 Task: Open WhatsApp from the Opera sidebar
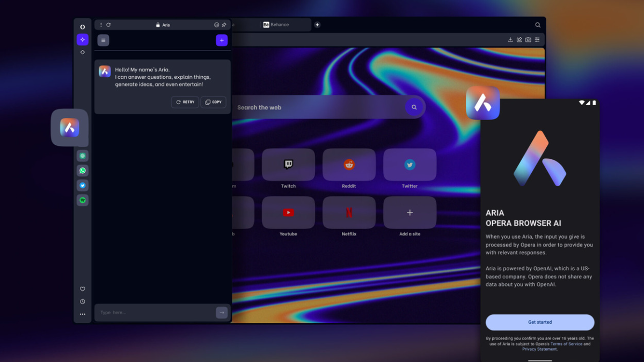(83, 171)
